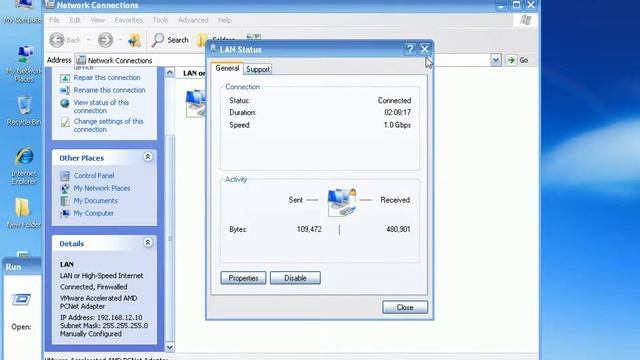640x360 pixels.
Task: Select the LAN connection icon in list
Action: [196, 104]
